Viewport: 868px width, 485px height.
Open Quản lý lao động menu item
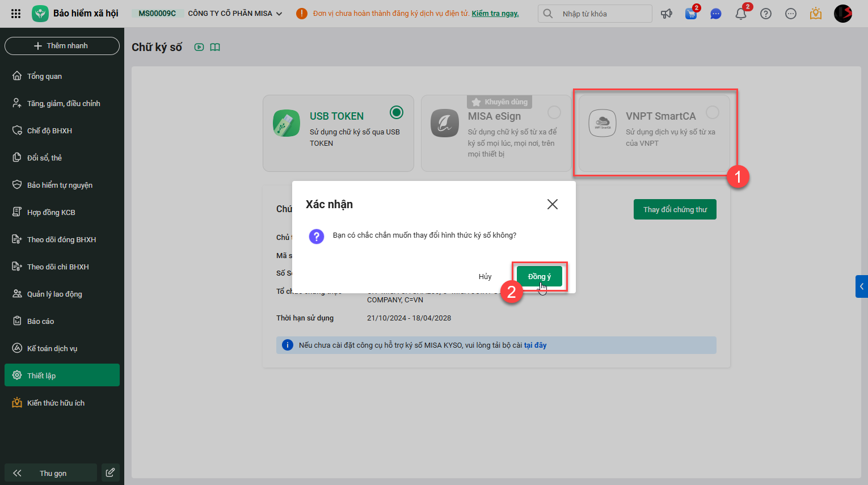coord(62,294)
